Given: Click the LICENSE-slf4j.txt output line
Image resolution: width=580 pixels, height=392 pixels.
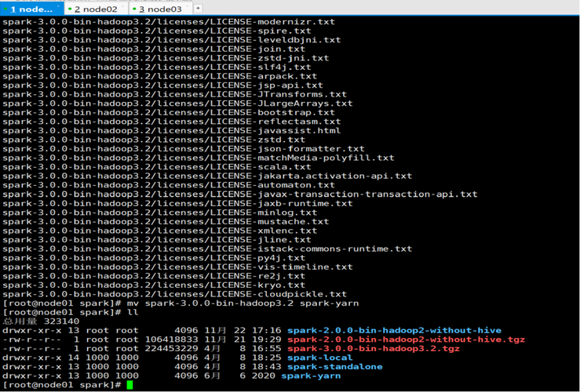Looking at the screenshot, I should click(157, 67).
